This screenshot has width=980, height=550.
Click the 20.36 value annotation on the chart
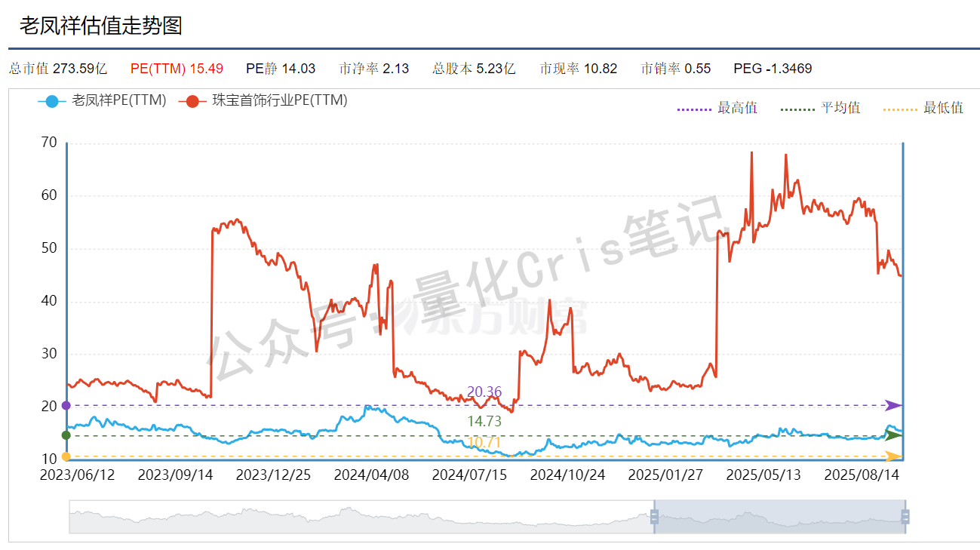click(485, 391)
